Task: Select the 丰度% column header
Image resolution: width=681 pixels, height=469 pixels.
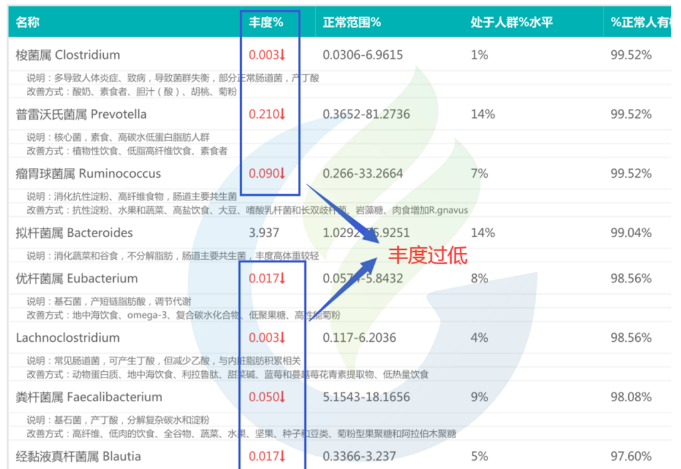Action: [267, 21]
